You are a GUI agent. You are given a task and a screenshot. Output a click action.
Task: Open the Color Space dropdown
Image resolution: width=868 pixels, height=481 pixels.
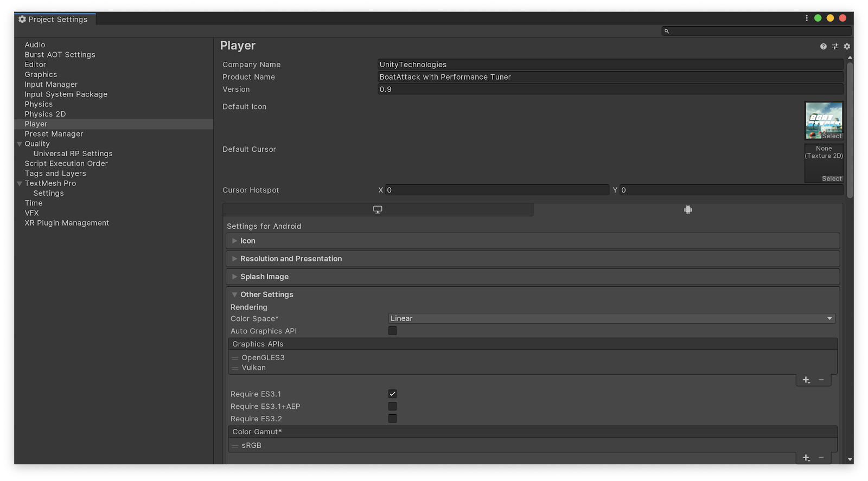pos(611,318)
